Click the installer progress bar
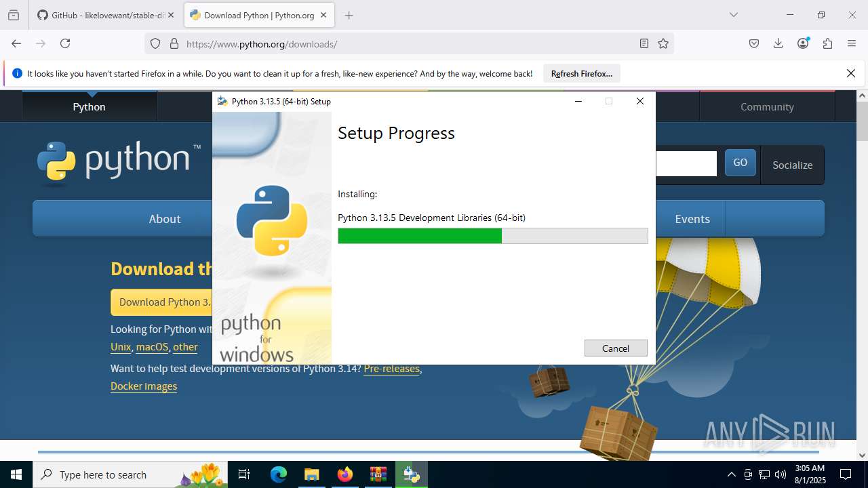This screenshot has width=868, height=488. 493,236
